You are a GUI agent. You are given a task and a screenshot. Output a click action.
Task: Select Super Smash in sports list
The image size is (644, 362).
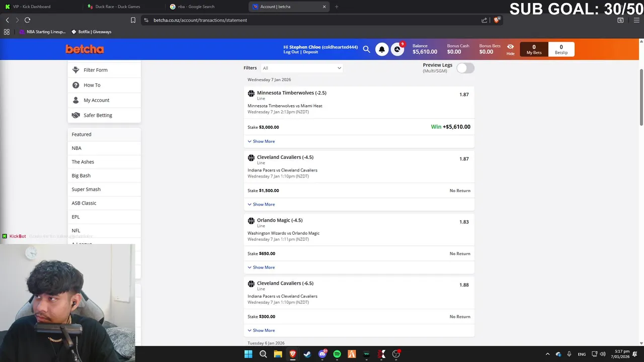tap(104, 189)
